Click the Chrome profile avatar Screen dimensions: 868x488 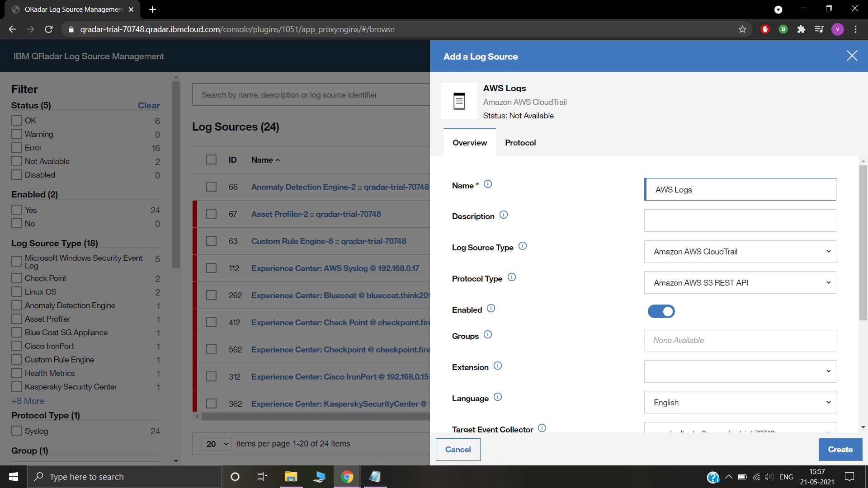837,29
